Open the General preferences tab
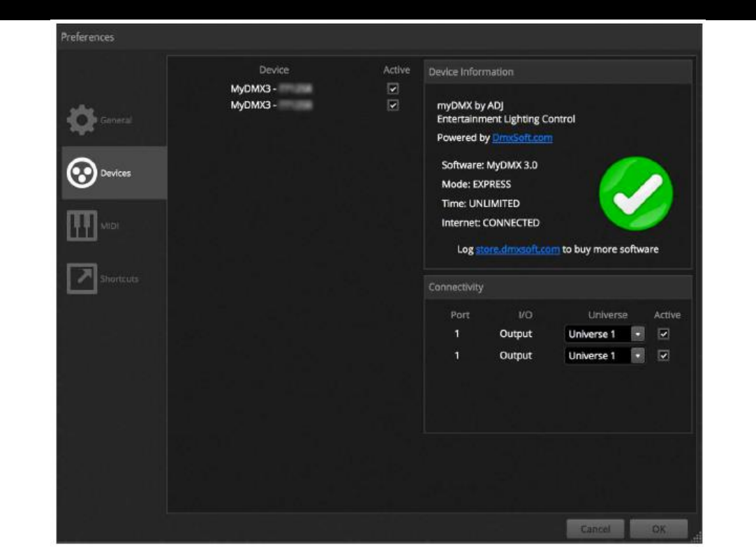756x547 pixels. (x=114, y=120)
